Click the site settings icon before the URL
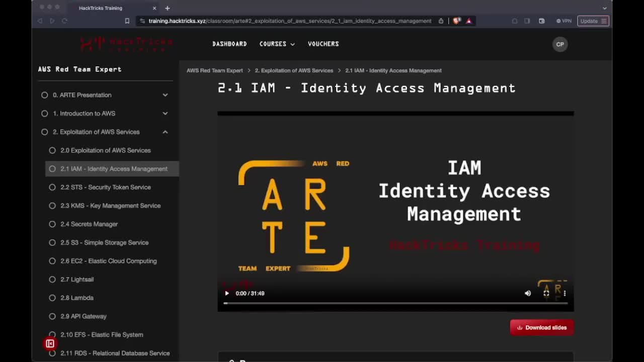Image resolution: width=644 pixels, height=362 pixels. 142,21
